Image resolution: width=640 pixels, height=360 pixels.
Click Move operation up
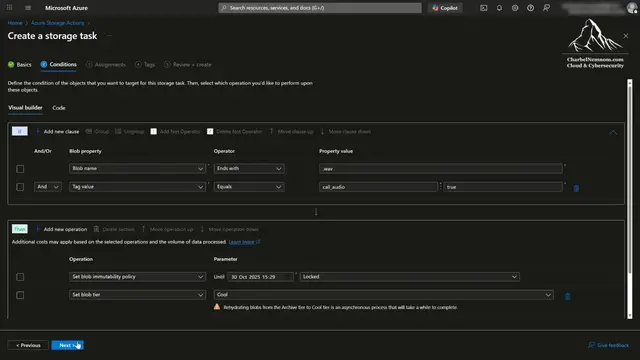[x=167, y=229]
